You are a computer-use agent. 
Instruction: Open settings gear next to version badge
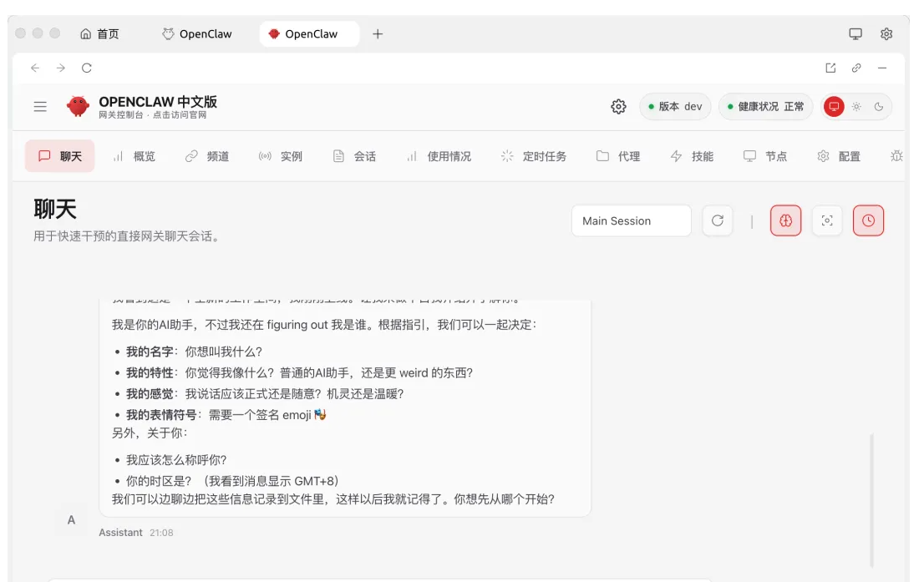618,107
